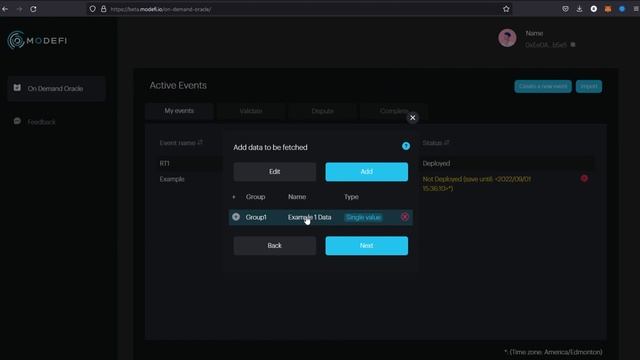
Task: Open the browser downloads icon
Action: click(580, 9)
